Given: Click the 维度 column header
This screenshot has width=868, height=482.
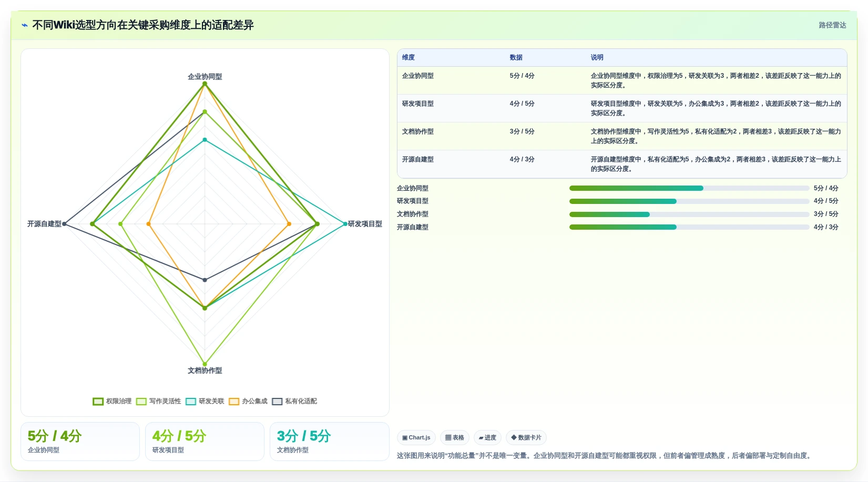Looking at the screenshot, I should [409, 57].
